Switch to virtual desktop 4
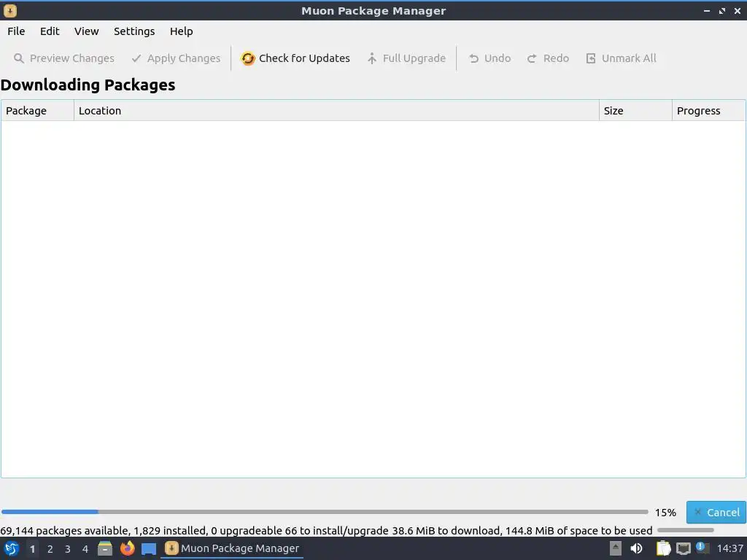This screenshot has height=560, width=747. click(85, 549)
